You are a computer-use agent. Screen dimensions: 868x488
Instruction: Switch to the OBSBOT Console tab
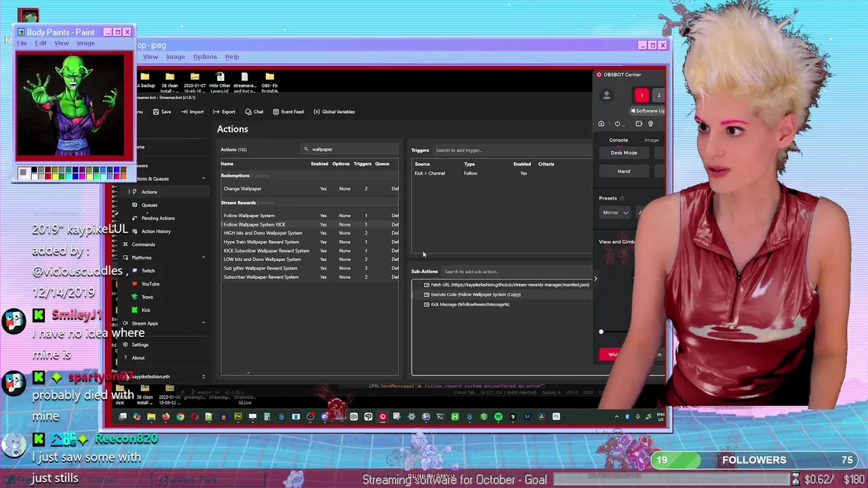(618, 140)
